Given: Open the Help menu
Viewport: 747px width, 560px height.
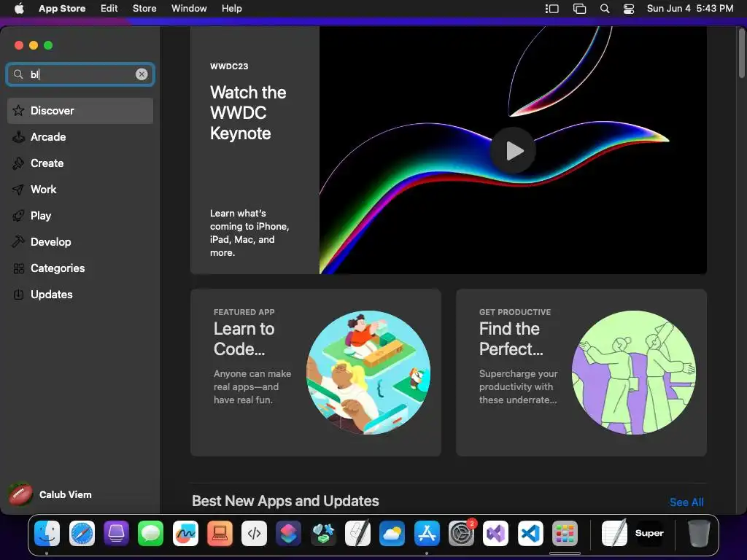Looking at the screenshot, I should pos(231,9).
